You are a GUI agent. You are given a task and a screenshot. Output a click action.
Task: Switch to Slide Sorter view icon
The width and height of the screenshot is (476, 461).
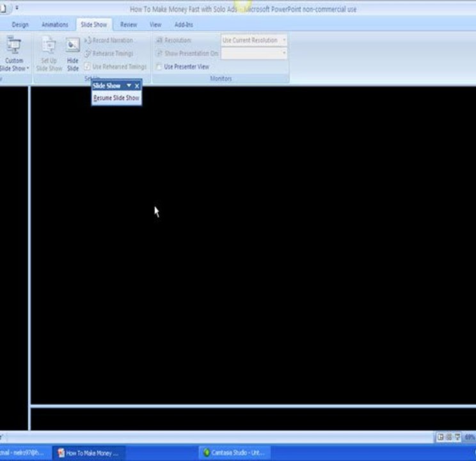pyautogui.click(x=448, y=437)
